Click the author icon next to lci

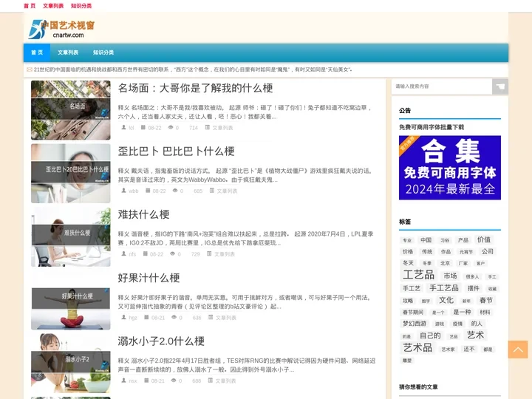click(x=123, y=127)
